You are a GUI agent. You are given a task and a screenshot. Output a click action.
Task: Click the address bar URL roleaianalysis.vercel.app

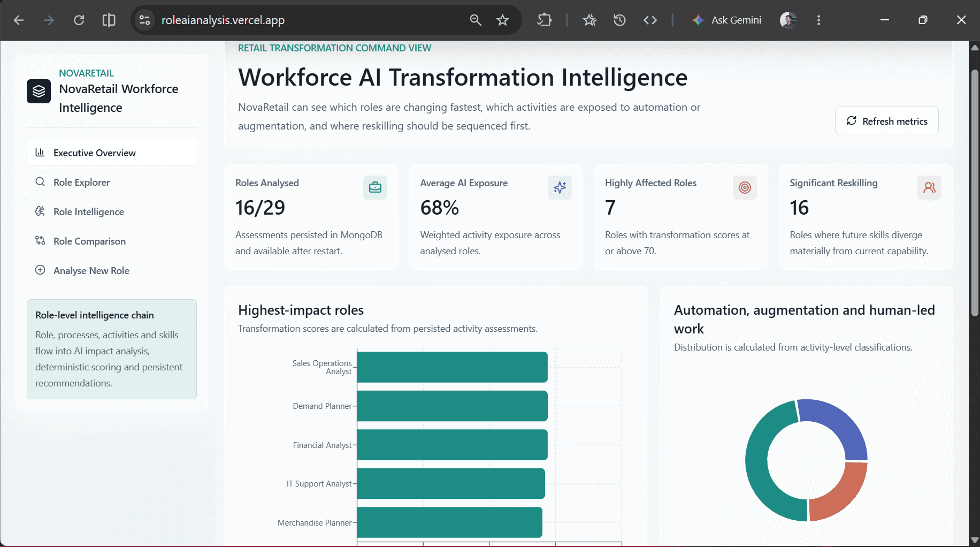tap(223, 20)
